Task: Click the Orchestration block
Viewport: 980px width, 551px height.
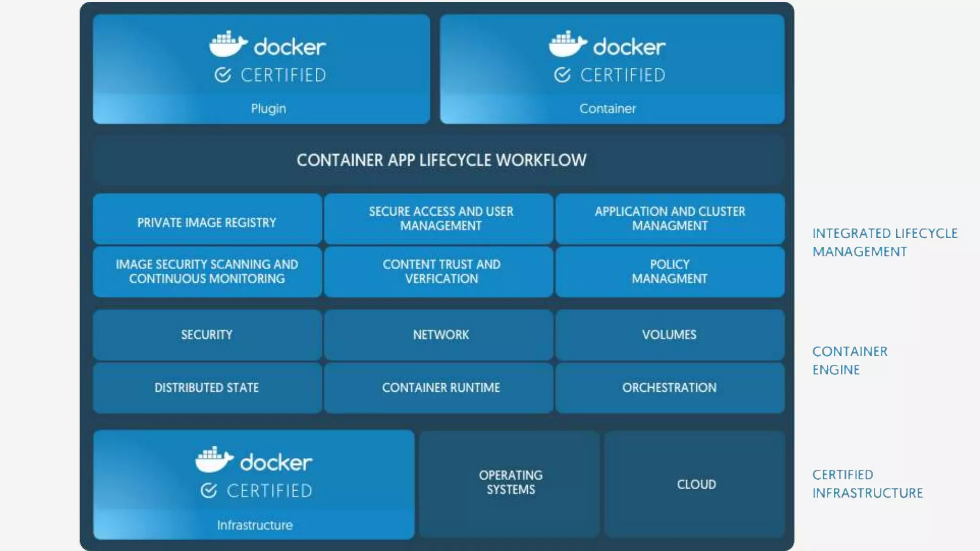Action: (x=669, y=387)
